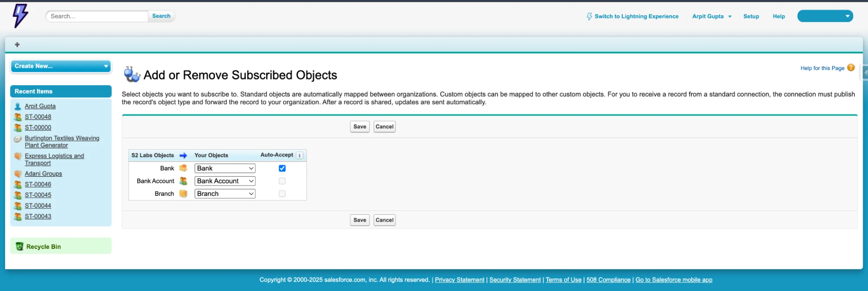
Task: Enable Auto-Accept for Bank Account
Action: [282, 181]
